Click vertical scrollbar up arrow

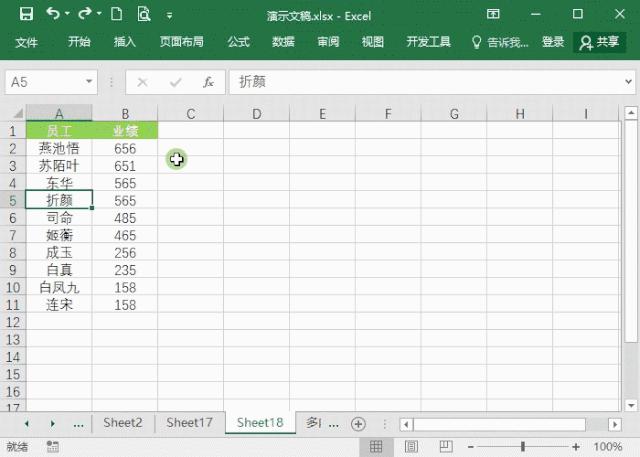click(631, 112)
